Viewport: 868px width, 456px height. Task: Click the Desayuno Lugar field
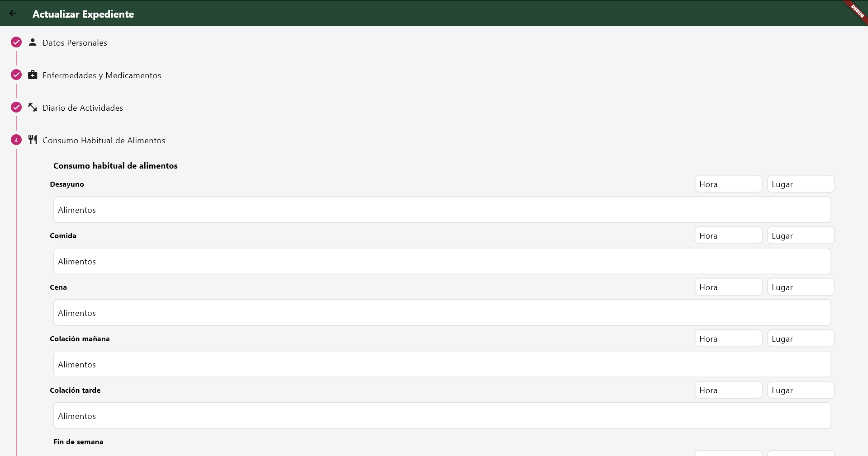801,184
